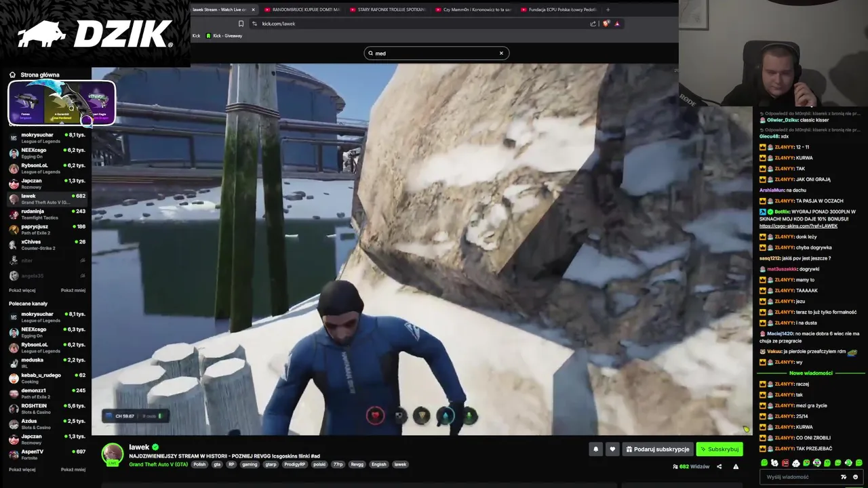Click the ProdigyRP tag
Image resolution: width=868 pixels, height=488 pixels.
tap(295, 464)
